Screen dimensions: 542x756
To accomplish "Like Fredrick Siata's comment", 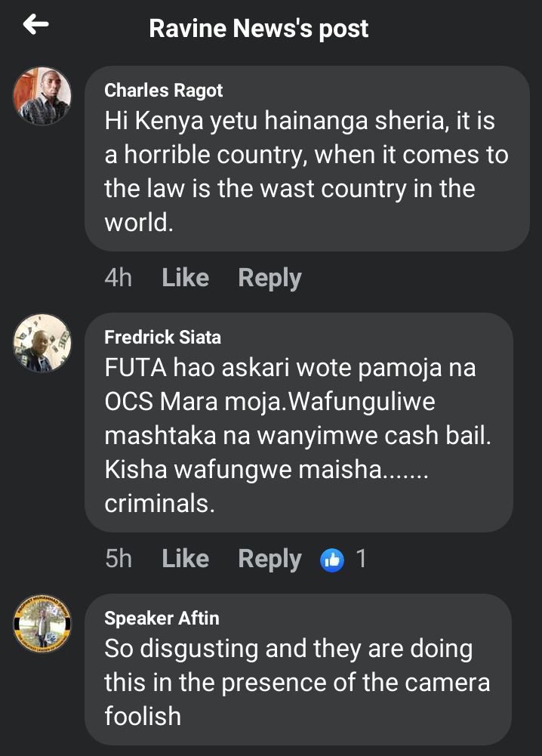I will 186,559.
